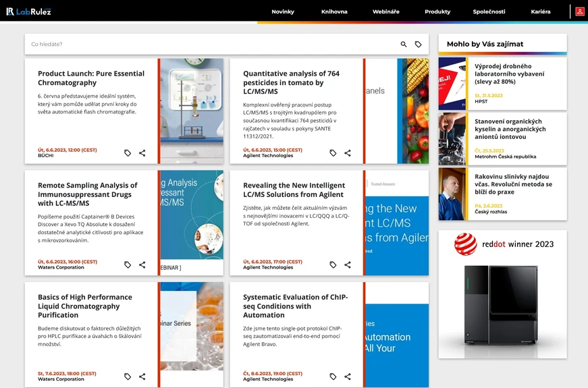
Task: Open 'Basics of High Performance Liquid Chromatography Purification' title
Action: [x=85, y=306]
